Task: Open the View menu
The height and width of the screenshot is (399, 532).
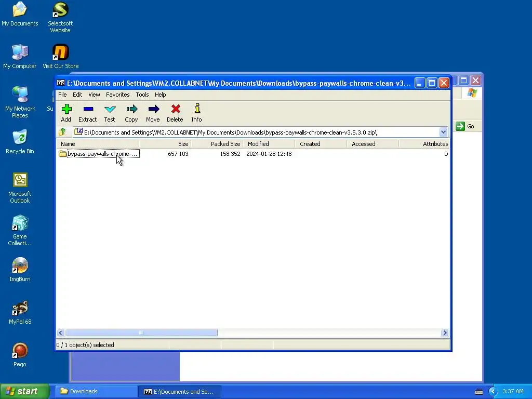Action: coord(94,95)
